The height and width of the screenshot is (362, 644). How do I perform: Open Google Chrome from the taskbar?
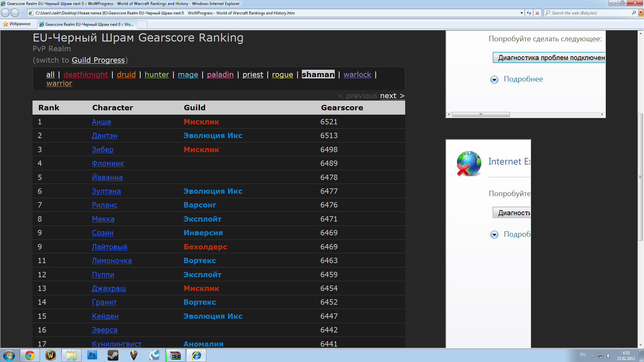[30, 355]
